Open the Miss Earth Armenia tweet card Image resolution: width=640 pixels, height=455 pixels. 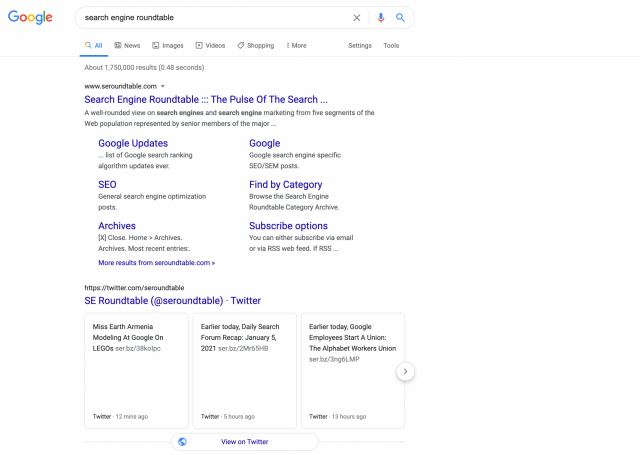(136, 371)
